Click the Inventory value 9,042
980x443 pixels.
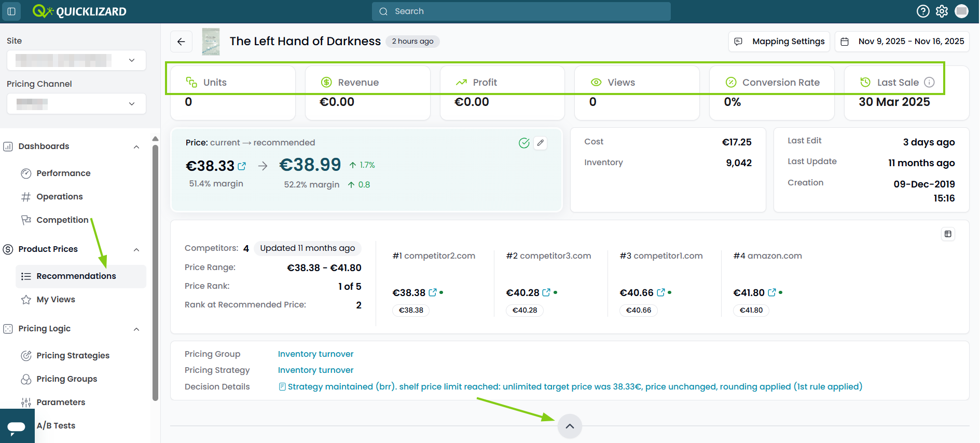point(739,163)
